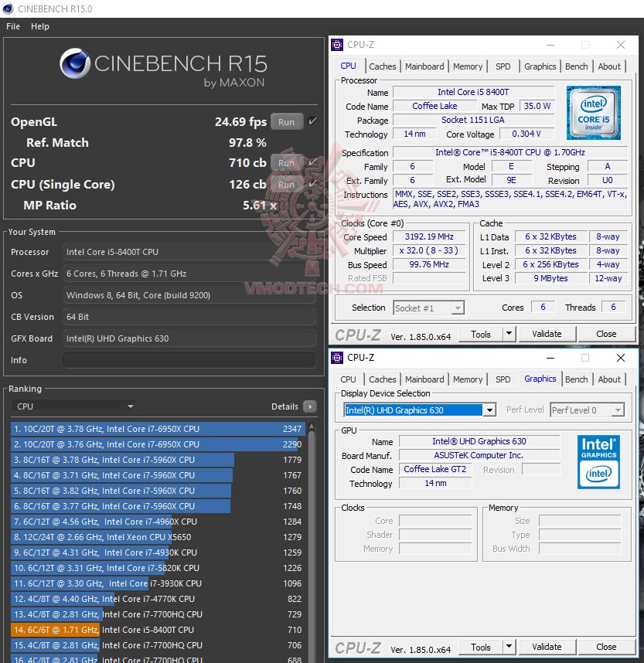Select ranking row 3 i7-5960X 1779
This screenshot has height=663, width=644.
(x=158, y=460)
